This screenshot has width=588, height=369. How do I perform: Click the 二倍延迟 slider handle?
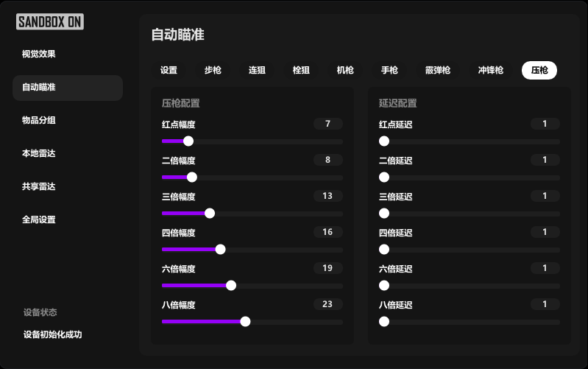(x=384, y=178)
